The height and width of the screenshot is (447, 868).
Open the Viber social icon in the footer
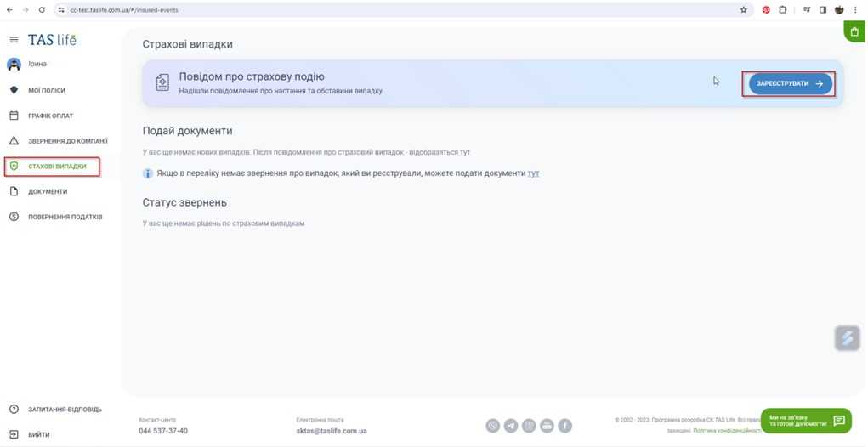[x=493, y=426]
